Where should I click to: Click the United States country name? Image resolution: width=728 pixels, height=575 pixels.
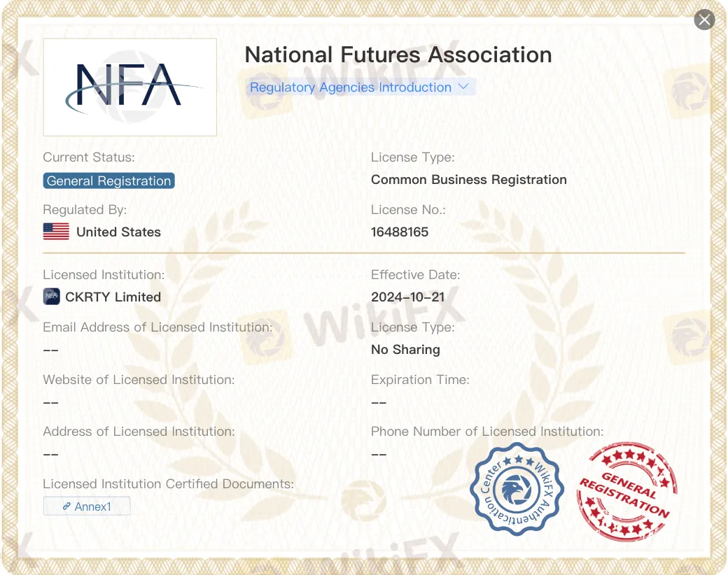[119, 232]
